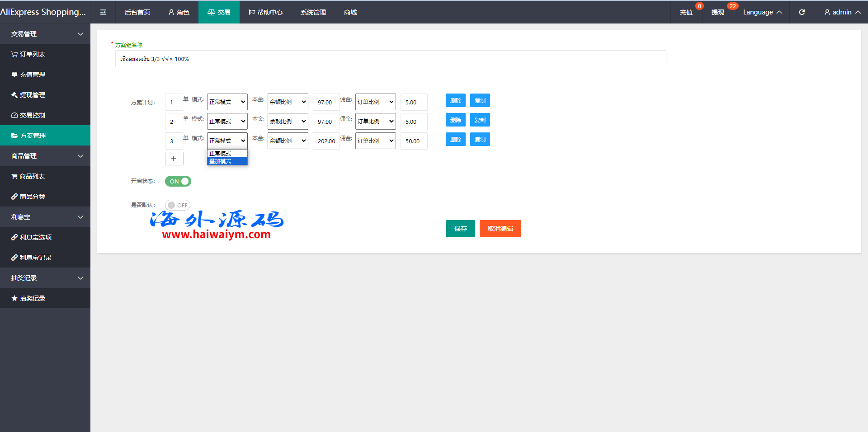Open 充值管理 in the sidebar
The height and width of the screenshot is (432, 868).
click(28, 75)
